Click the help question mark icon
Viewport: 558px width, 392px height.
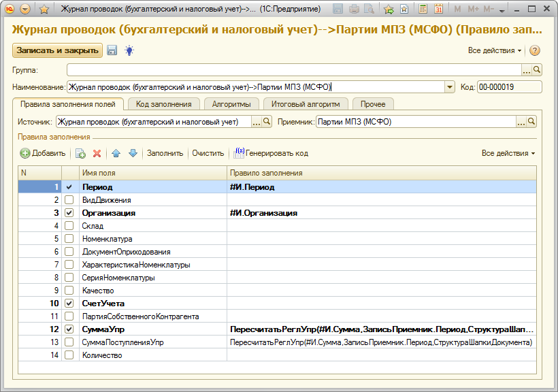click(535, 51)
